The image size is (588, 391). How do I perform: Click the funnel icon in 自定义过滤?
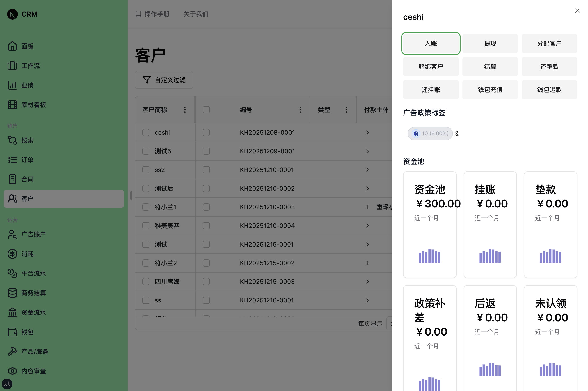pyautogui.click(x=147, y=80)
